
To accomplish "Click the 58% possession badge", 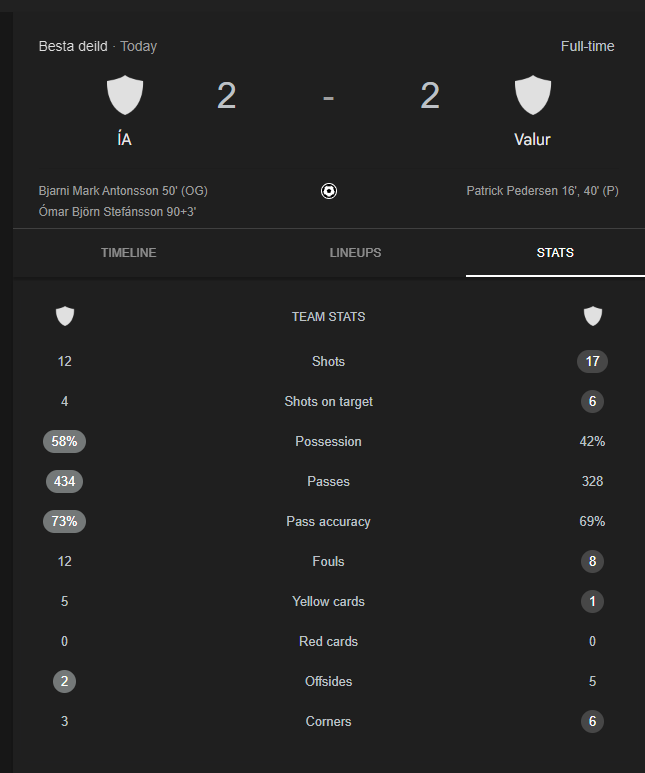I will 65,441.
